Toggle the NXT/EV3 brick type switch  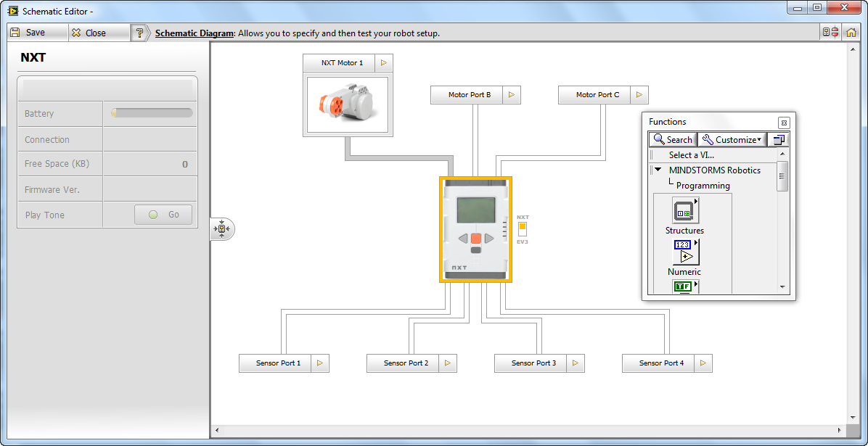click(x=523, y=229)
